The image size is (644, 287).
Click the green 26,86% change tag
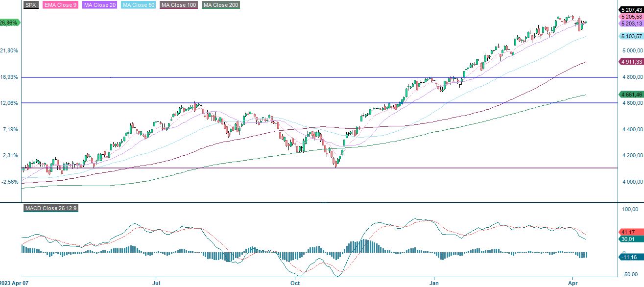9,23
